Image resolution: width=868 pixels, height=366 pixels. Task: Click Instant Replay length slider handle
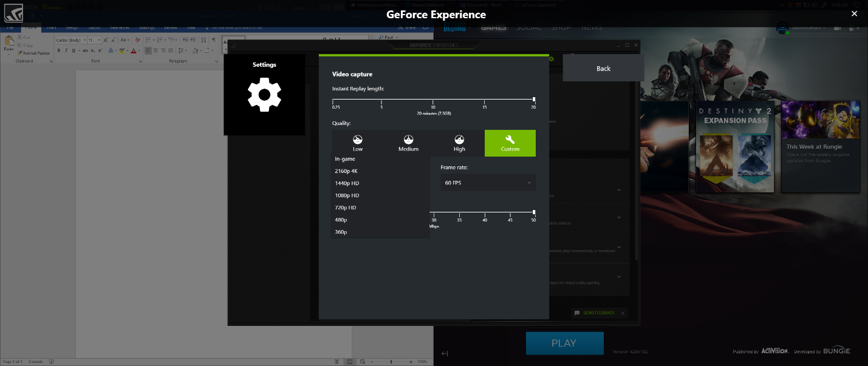point(534,99)
